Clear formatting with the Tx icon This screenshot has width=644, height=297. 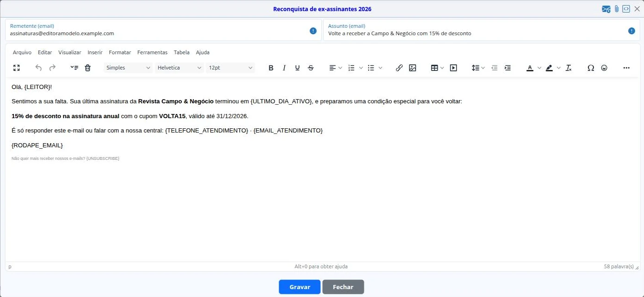coord(569,68)
